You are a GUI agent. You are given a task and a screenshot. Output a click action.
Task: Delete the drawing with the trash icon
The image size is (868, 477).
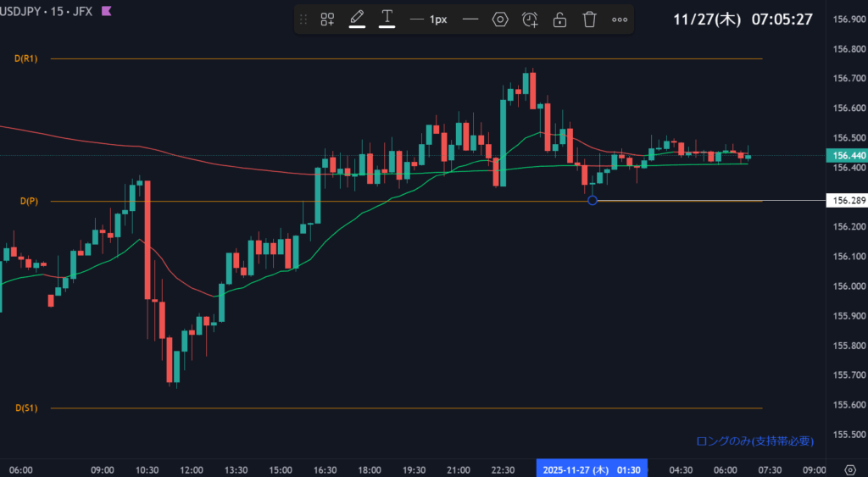[x=590, y=19]
